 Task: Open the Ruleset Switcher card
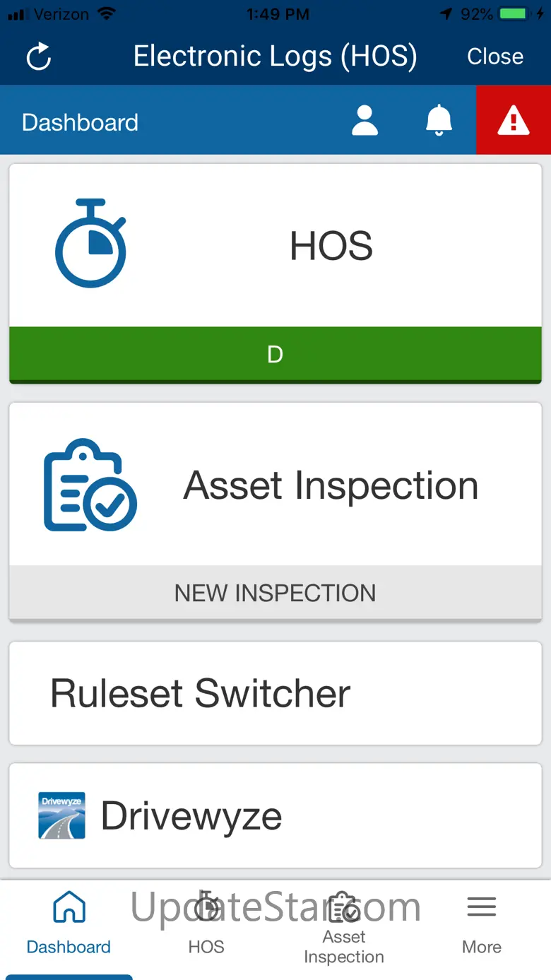click(275, 693)
